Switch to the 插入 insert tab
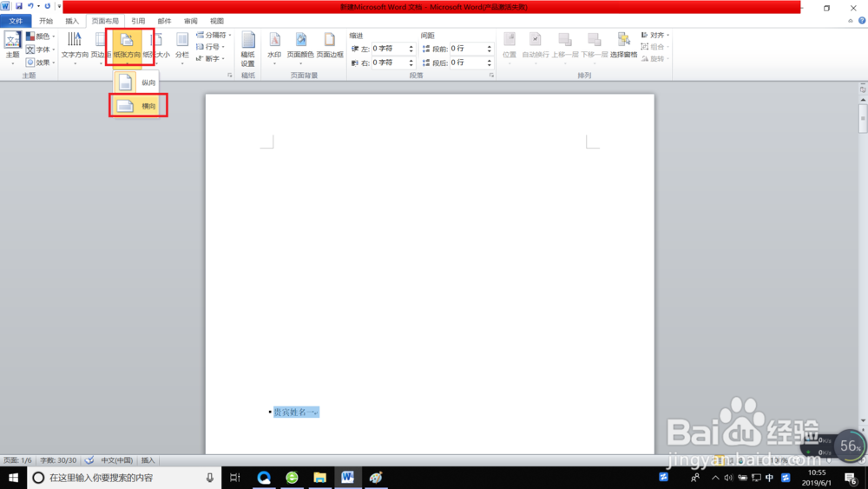 72,21
